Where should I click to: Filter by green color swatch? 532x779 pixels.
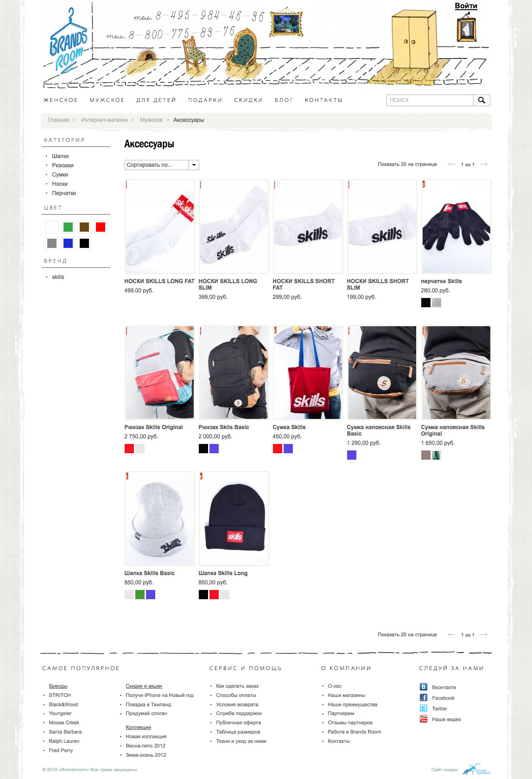pos(68,227)
